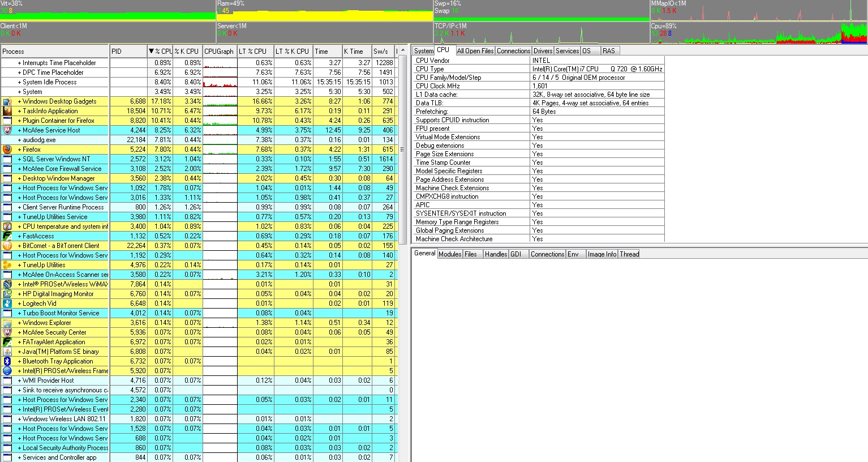Click the SQL Server Windows NT icon
Image resolution: width=868 pixels, height=462 pixels.
pyautogui.click(x=7, y=159)
